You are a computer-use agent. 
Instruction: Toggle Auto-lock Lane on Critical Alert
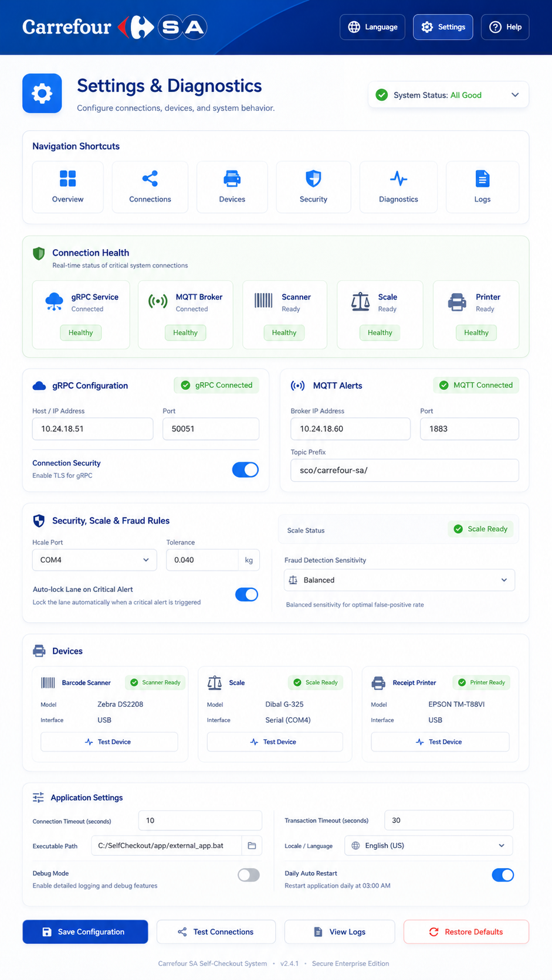point(246,594)
